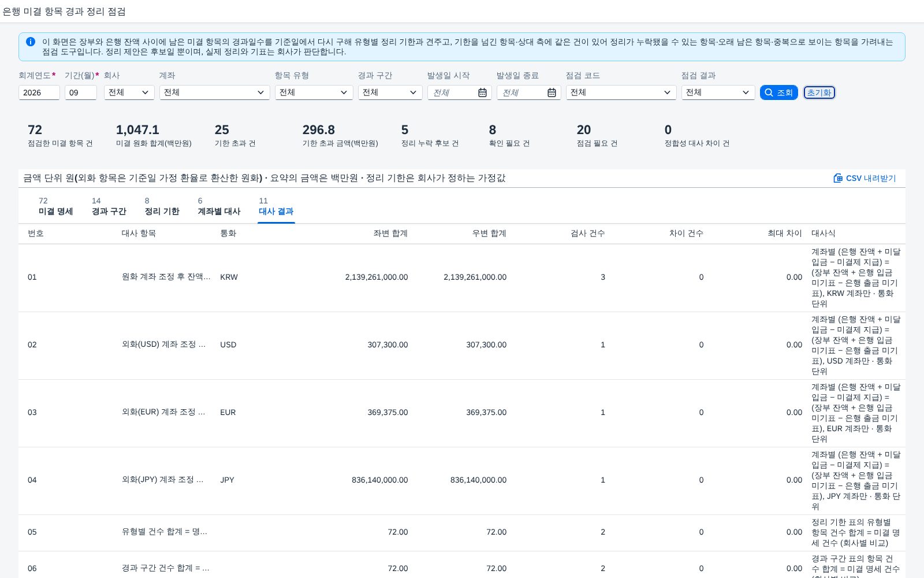Click the CSV 내려받기 download button

click(865, 178)
